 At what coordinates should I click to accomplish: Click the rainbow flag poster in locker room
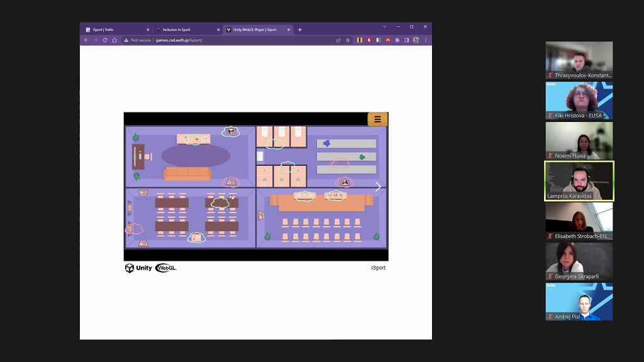pos(344,182)
